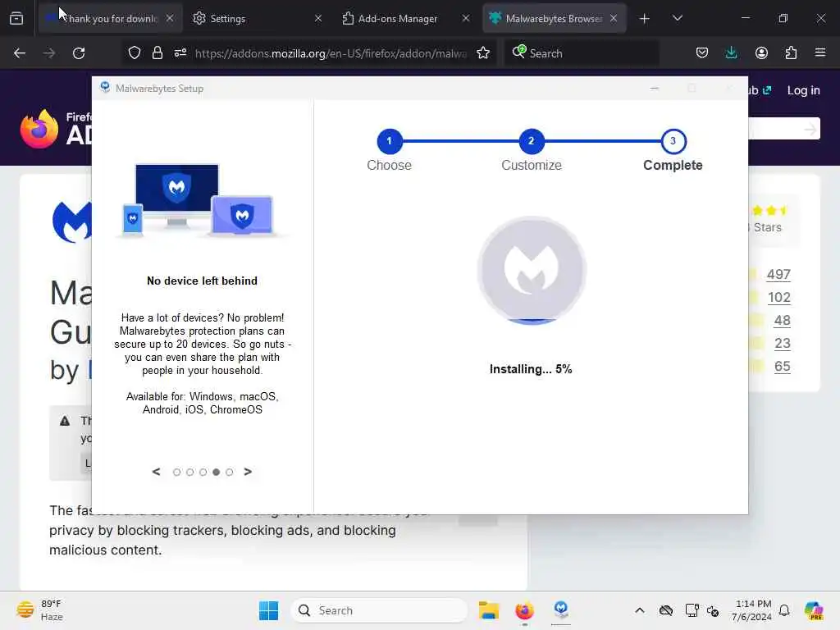Open site permissions icon in address bar
The height and width of the screenshot is (630, 840).
180,53
